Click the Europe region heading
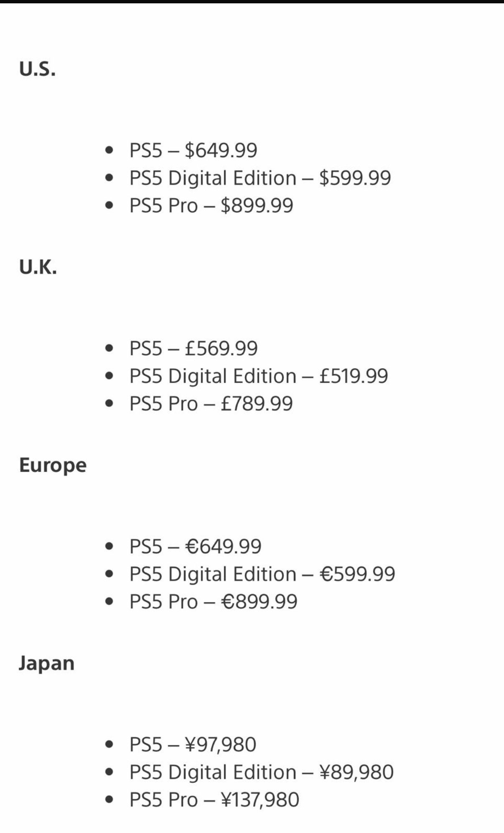The height and width of the screenshot is (833, 504). pyautogui.click(x=53, y=465)
